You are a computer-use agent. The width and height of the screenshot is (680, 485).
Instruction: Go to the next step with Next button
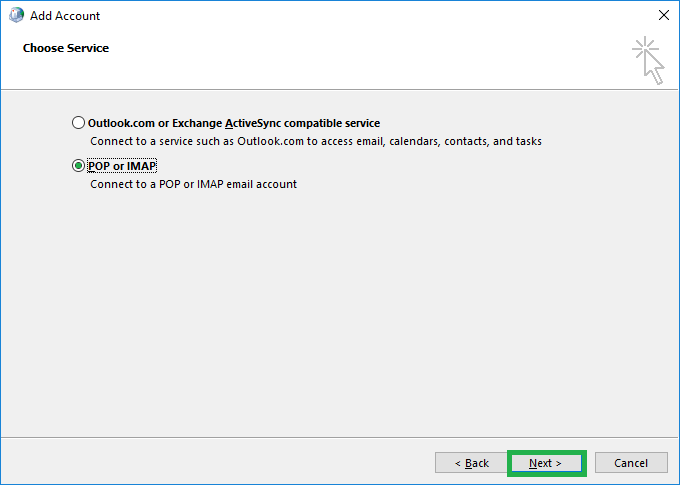pos(546,463)
